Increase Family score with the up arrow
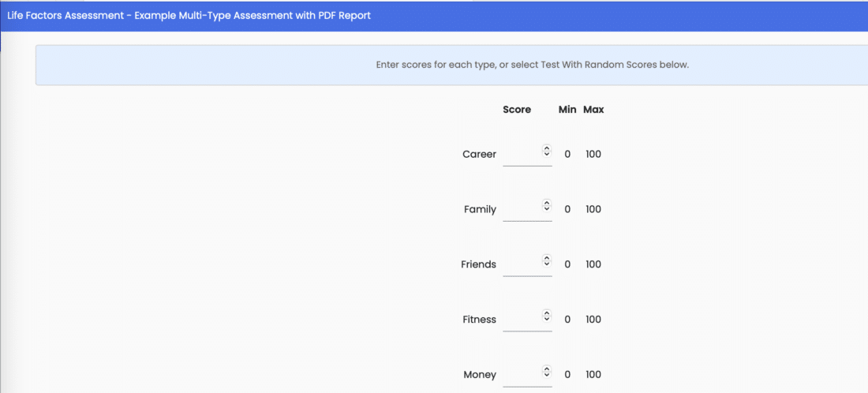The width and height of the screenshot is (868, 393). pos(547,203)
